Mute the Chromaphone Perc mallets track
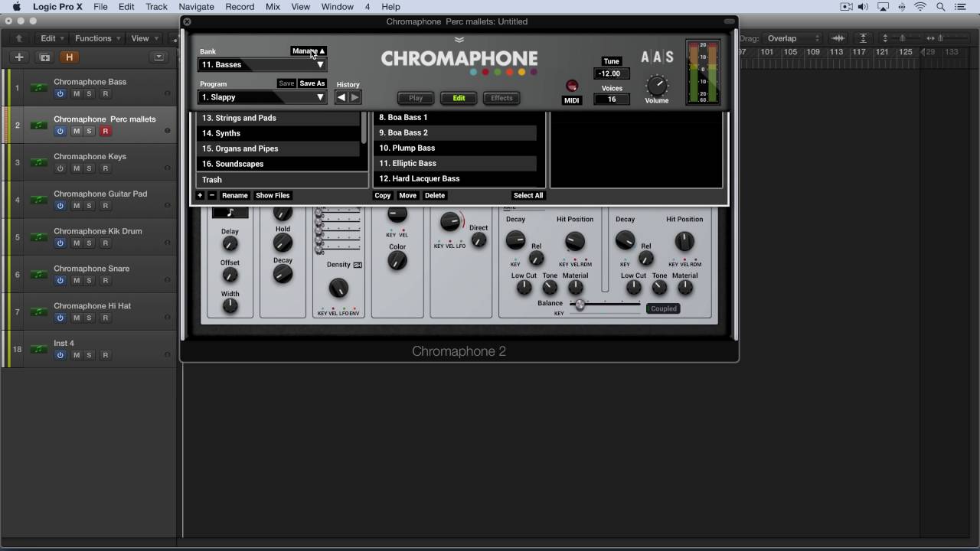This screenshot has height=551, width=980. click(76, 132)
